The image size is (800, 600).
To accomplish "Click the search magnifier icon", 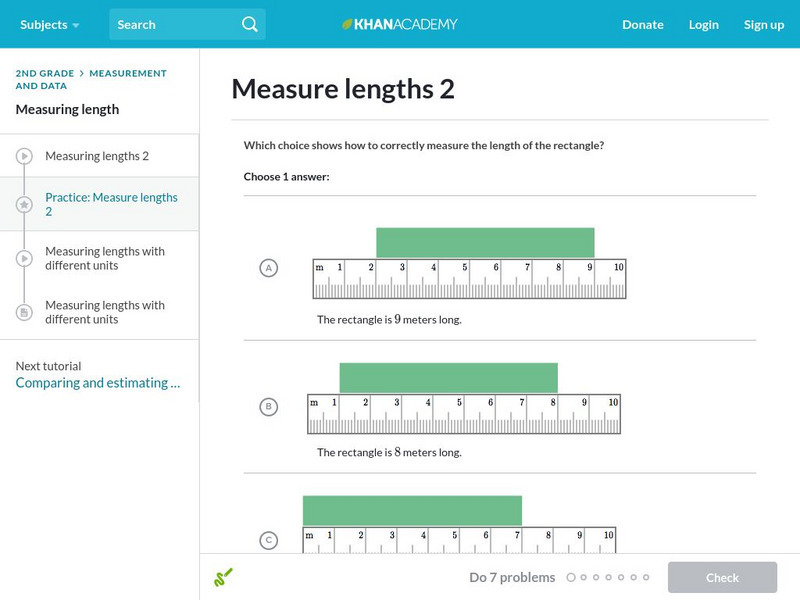I will (x=249, y=24).
